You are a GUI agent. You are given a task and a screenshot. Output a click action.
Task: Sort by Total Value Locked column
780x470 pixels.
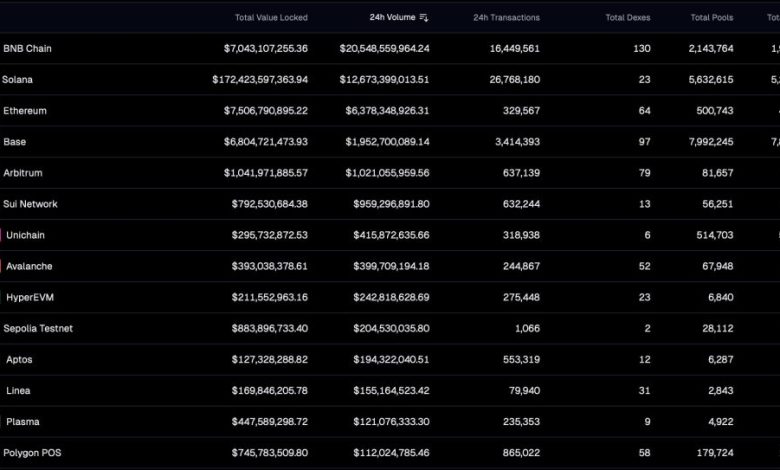point(271,18)
